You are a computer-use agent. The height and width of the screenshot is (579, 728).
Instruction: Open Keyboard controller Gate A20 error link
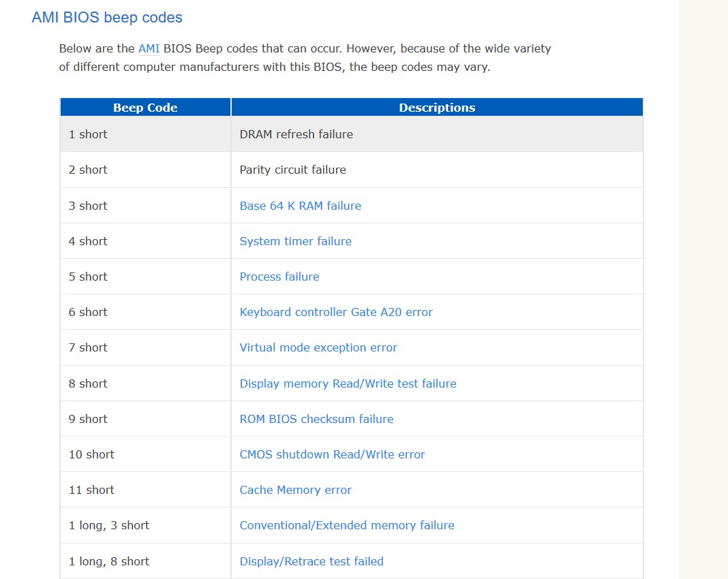335,312
